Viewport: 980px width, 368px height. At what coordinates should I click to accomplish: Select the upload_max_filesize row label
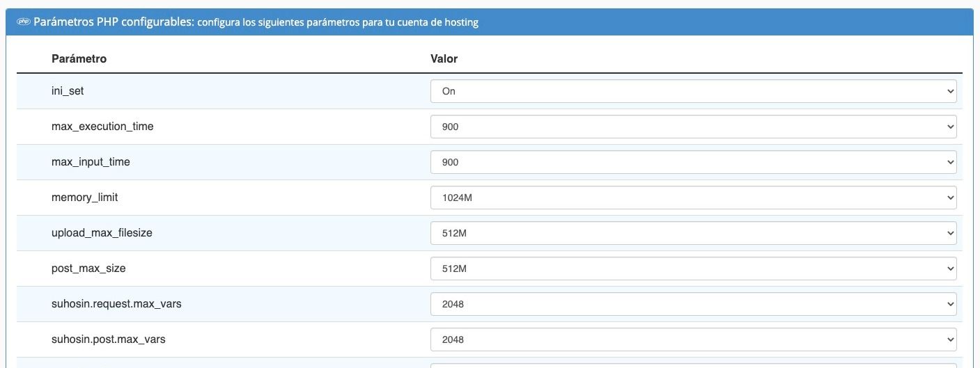(x=102, y=233)
